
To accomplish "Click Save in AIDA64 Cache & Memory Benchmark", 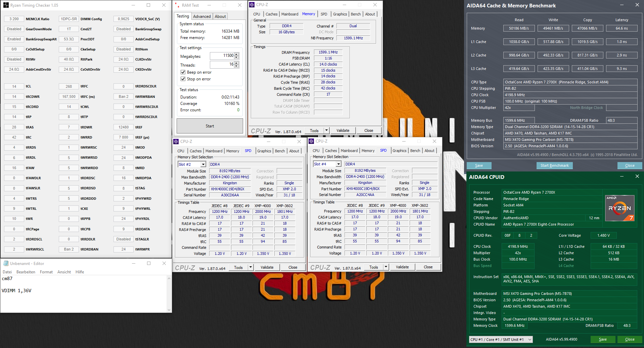I will point(479,165).
